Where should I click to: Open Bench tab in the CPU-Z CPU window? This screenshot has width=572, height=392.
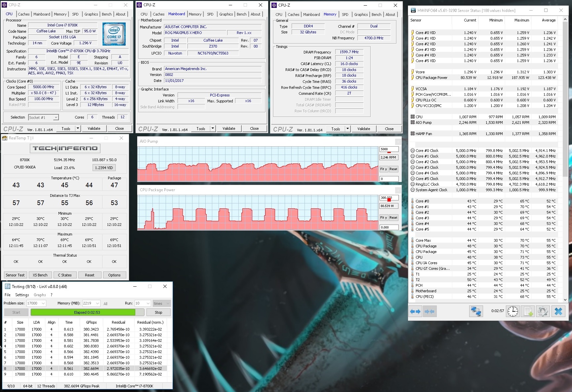tap(106, 14)
